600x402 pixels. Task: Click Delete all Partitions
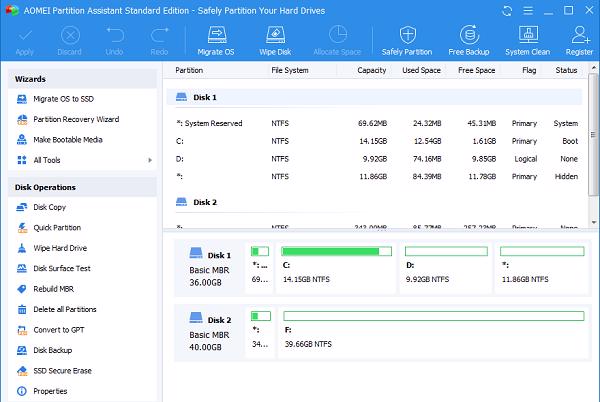64,309
